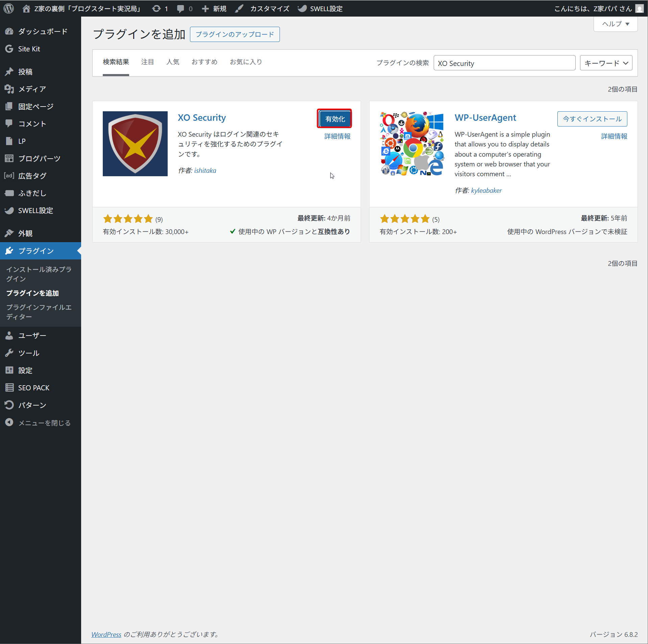Click the updates refresh icon

[x=156, y=8]
